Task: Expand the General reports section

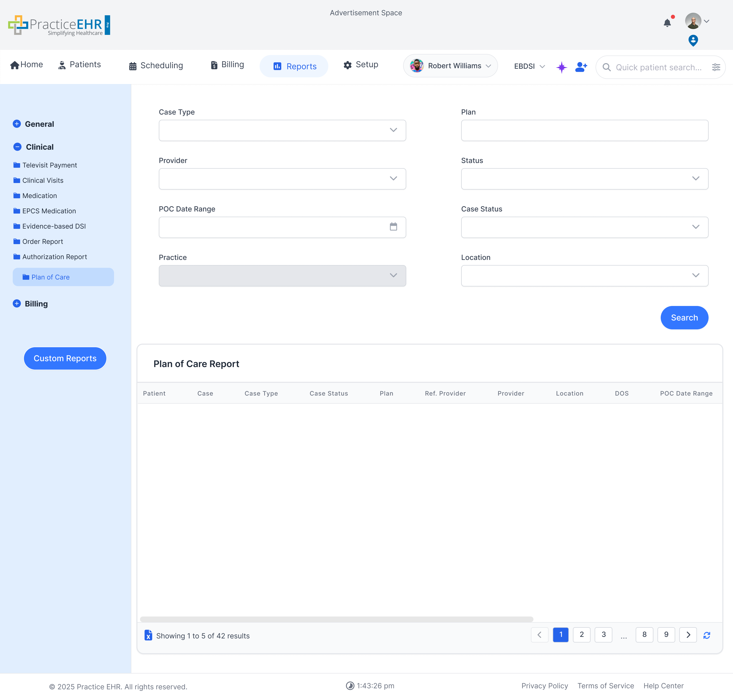Action: [x=17, y=124]
